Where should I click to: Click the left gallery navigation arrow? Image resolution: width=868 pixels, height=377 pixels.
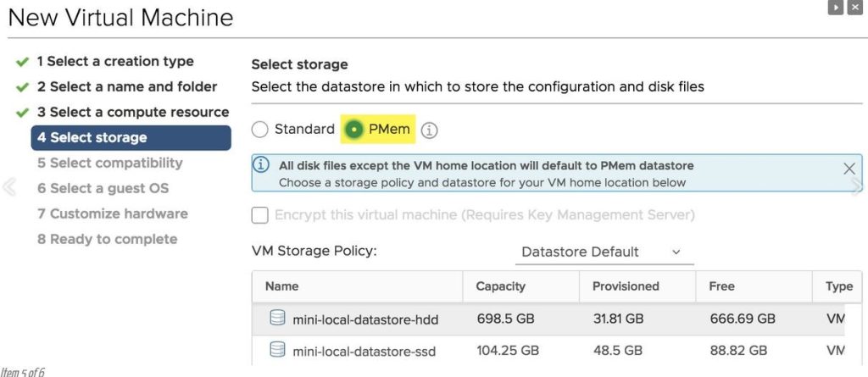[8, 187]
